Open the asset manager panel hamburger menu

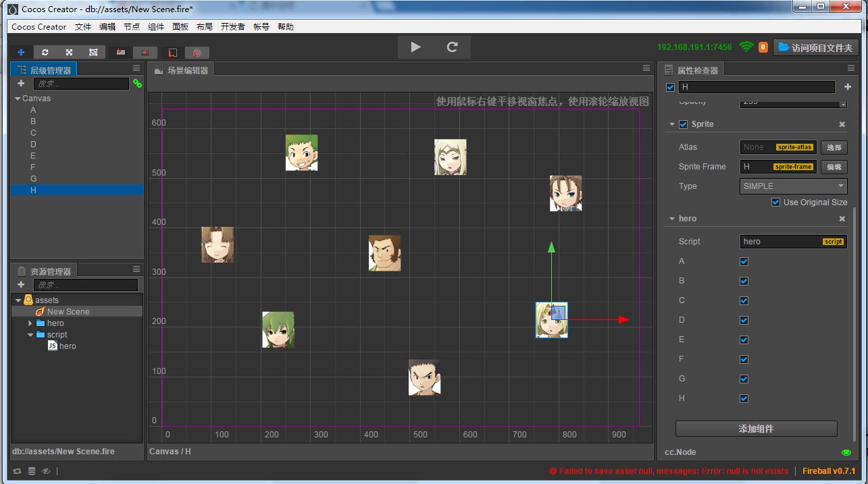[136, 269]
